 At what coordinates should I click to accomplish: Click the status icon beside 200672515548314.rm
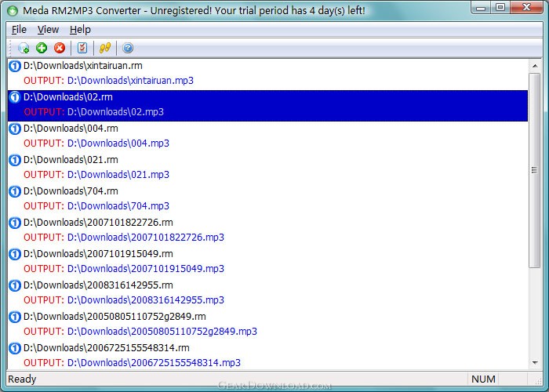[x=15, y=348]
